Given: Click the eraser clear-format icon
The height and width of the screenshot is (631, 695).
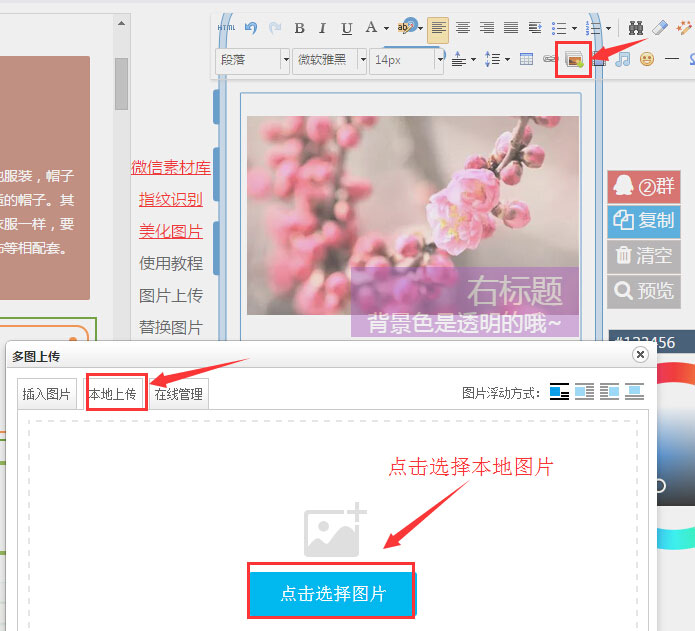Looking at the screenshot, I should pos(660,27).
